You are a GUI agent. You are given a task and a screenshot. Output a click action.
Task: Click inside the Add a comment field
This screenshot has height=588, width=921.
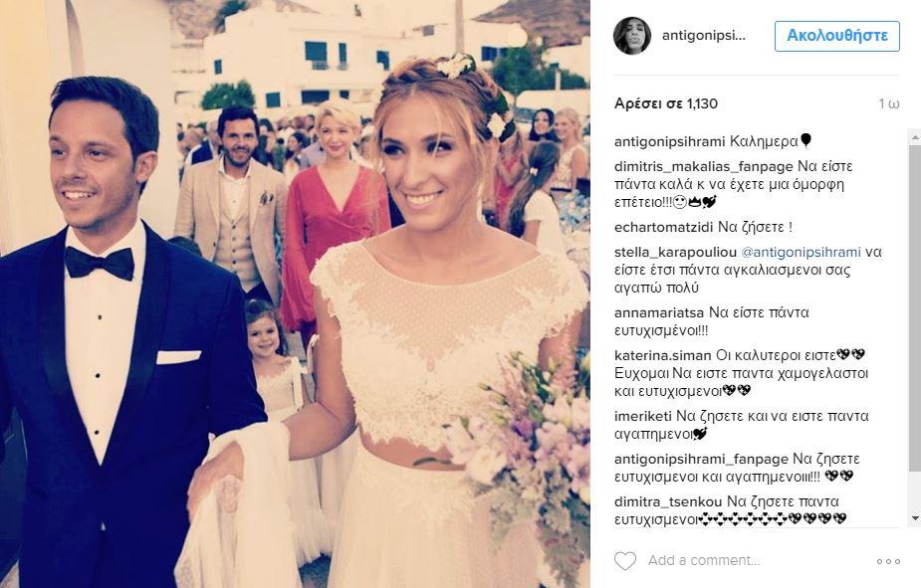point(758,561)
